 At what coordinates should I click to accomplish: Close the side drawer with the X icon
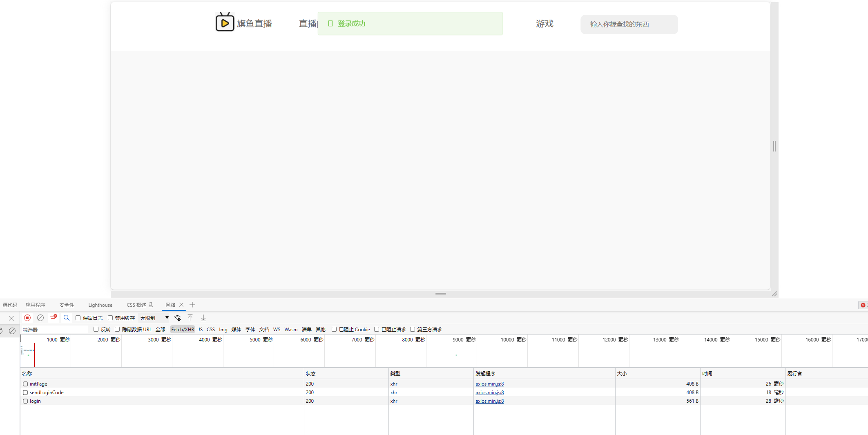11,318
